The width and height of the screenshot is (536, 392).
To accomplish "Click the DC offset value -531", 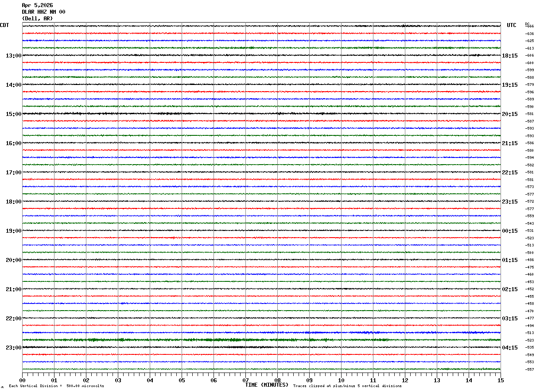I will (529, 231).
